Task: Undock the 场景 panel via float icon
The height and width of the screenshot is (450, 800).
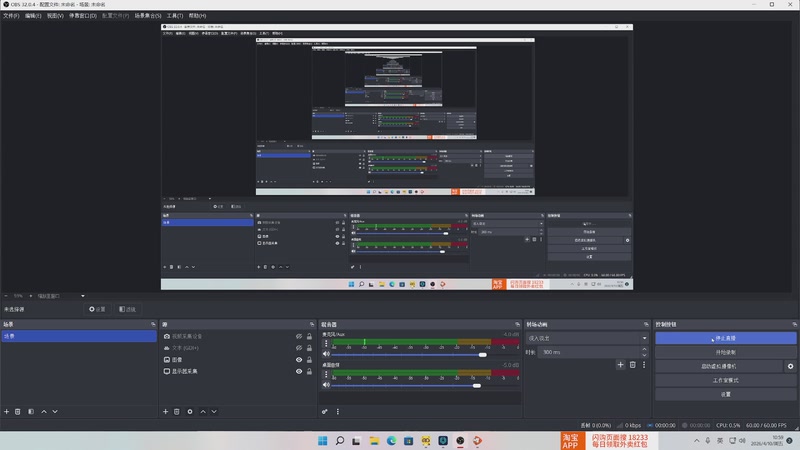Action: tap(153, 324)
